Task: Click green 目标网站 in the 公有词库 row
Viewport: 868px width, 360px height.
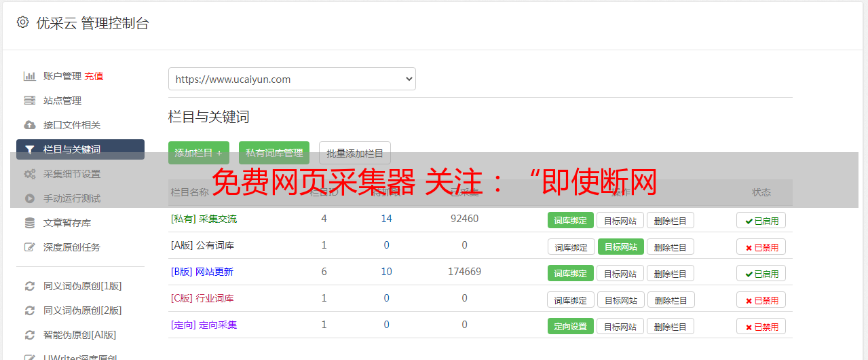Action: click(621, 247)
